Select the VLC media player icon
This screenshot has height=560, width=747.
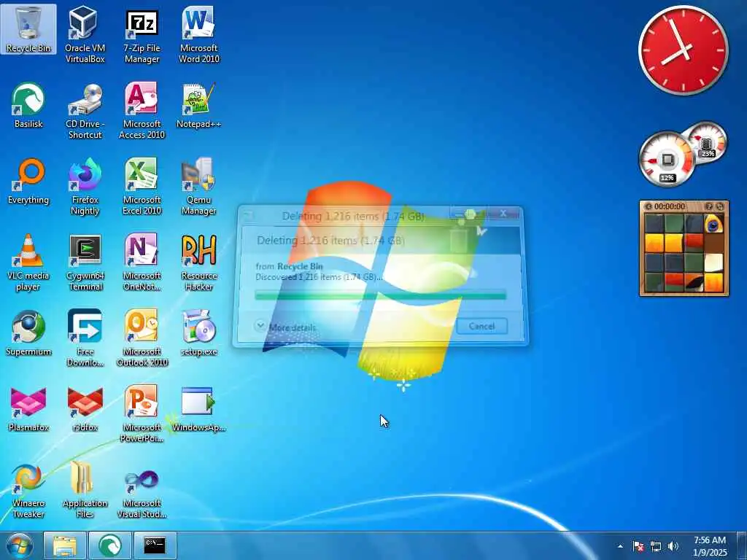tap(28, 262)
